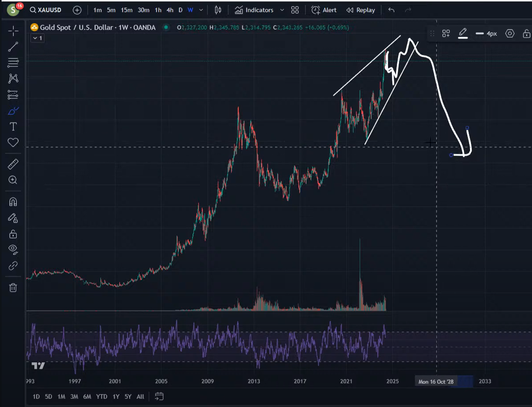Select the trend line tool
This screenshot has height=407, width=532.
[13, 47]
